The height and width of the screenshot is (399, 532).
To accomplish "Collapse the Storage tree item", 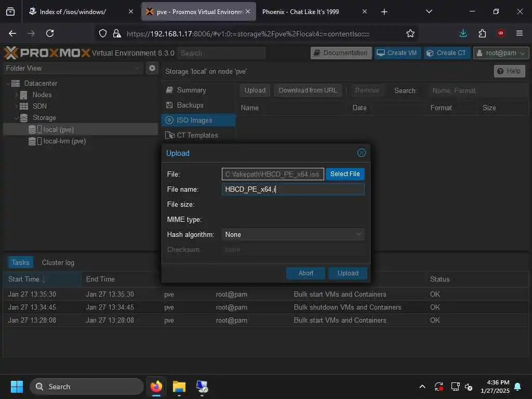I will click(x=16, y=118).
